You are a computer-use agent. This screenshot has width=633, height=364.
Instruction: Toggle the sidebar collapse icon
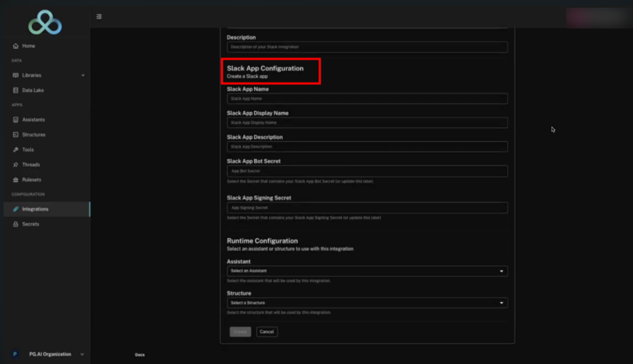99,16
